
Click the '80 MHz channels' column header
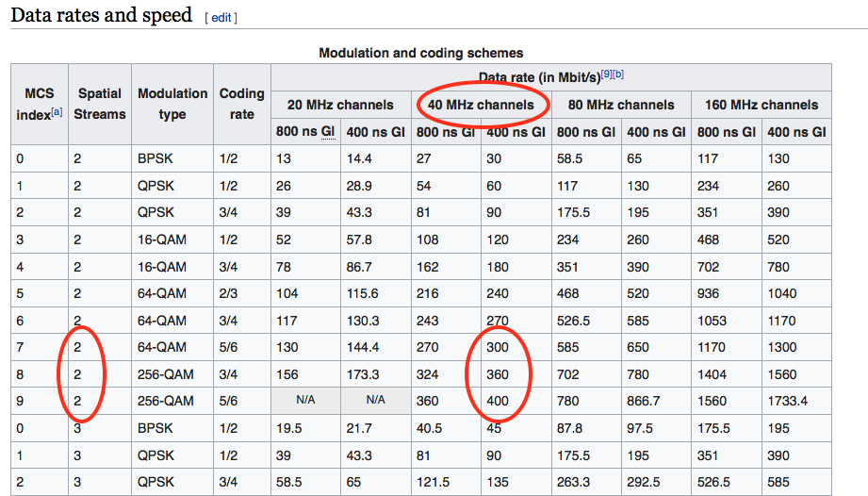pos(621,105)
